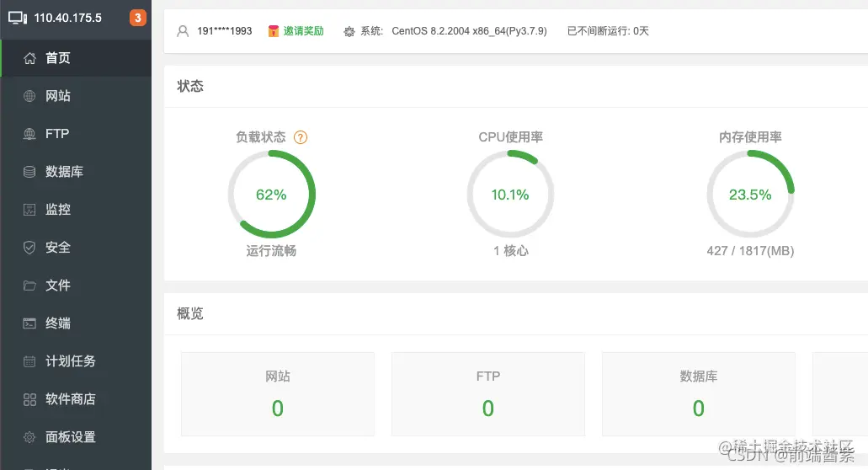Viewport: 868px width, 470px height.
Task: Click the calendar icon next to 计划任务
Action: [x=30, y=361]
